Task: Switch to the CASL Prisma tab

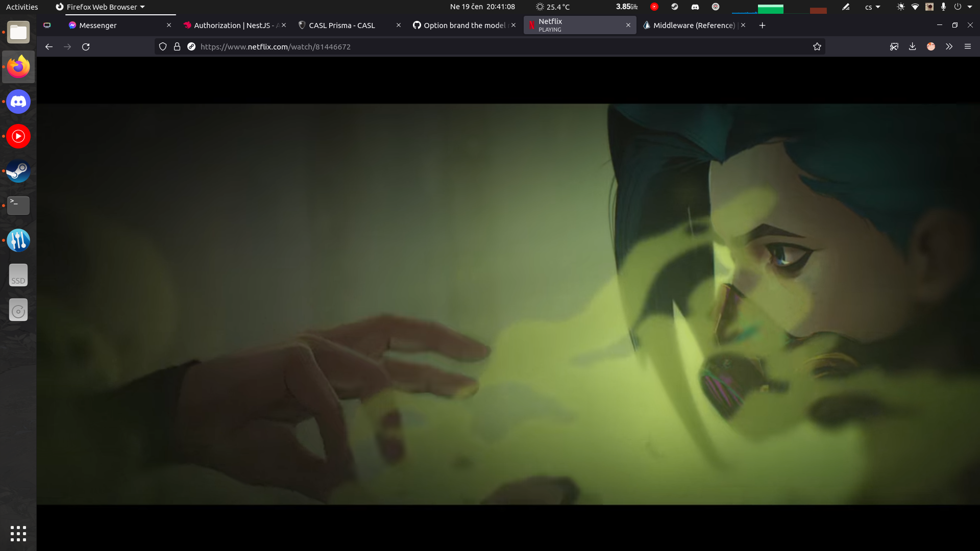Action: point(342,25)
